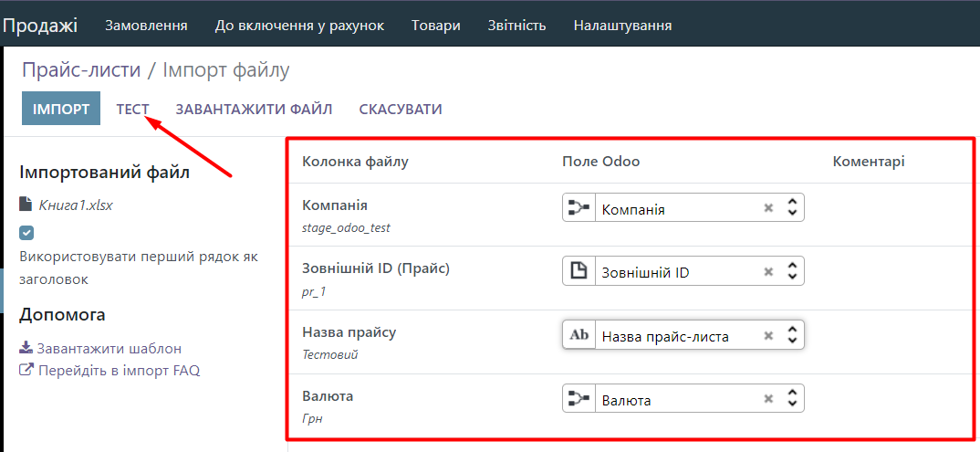The height and width of the screenshot is (452, 980).
Task: Click document icon beside Зовнішній ID field
Action: (x=579, y=272)
